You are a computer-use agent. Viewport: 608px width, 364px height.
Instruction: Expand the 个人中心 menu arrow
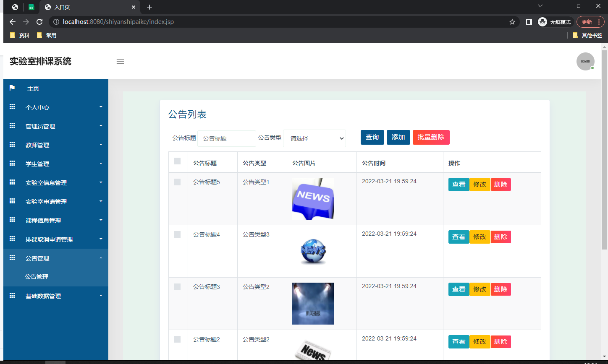coord(101,107)
